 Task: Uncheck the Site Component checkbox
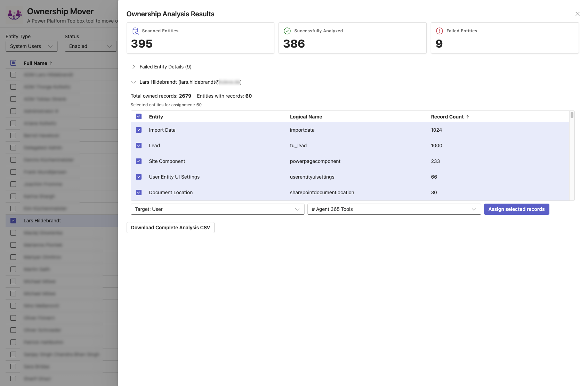(139, 161)
